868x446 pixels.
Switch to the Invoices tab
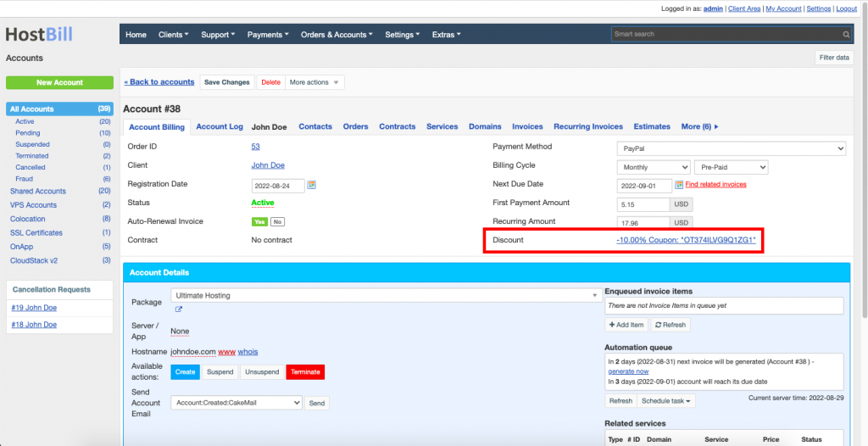[x=527, y=126]
